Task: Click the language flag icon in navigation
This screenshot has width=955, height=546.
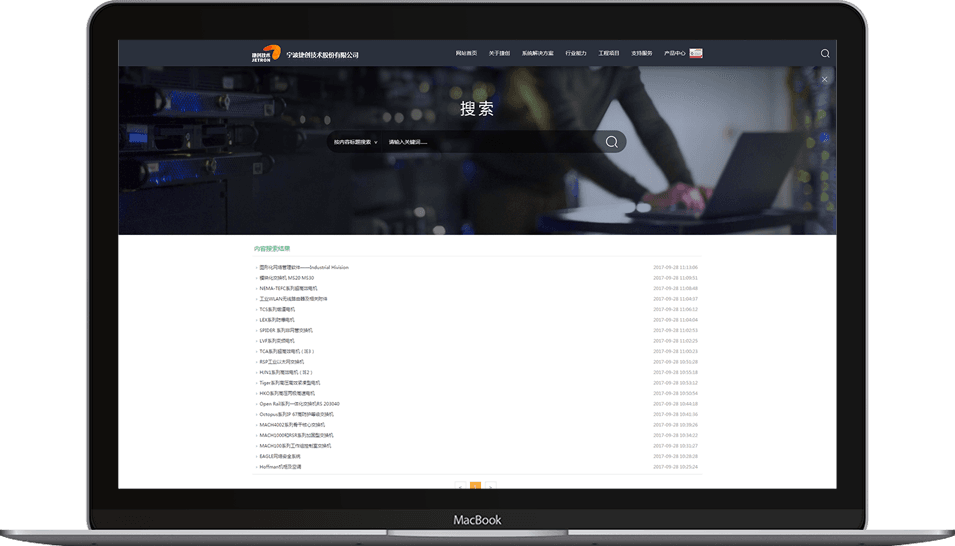Action: click(x=696, y=53)
